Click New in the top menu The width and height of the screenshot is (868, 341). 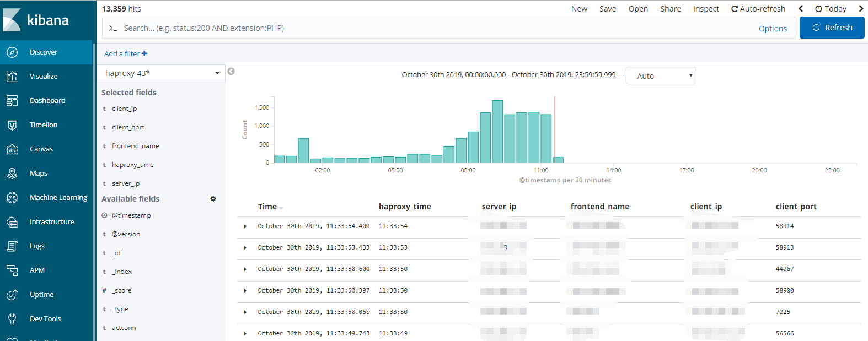point(579,9)
